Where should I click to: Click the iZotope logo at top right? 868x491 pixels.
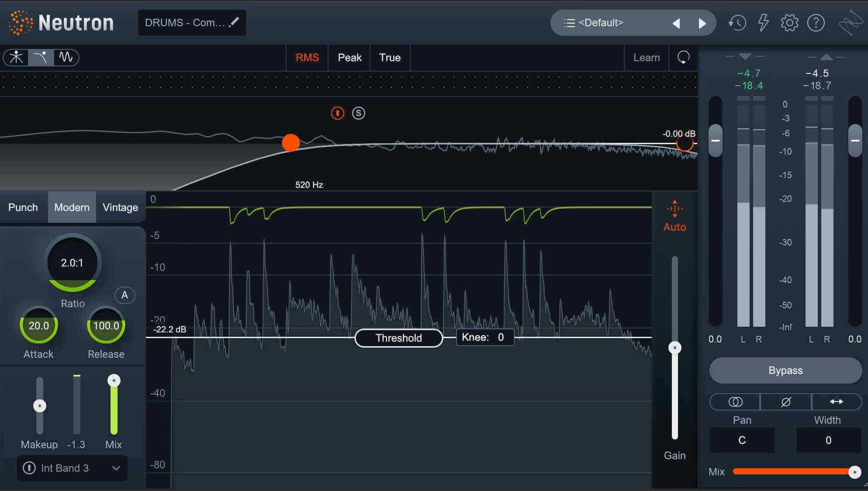[851, 23]
